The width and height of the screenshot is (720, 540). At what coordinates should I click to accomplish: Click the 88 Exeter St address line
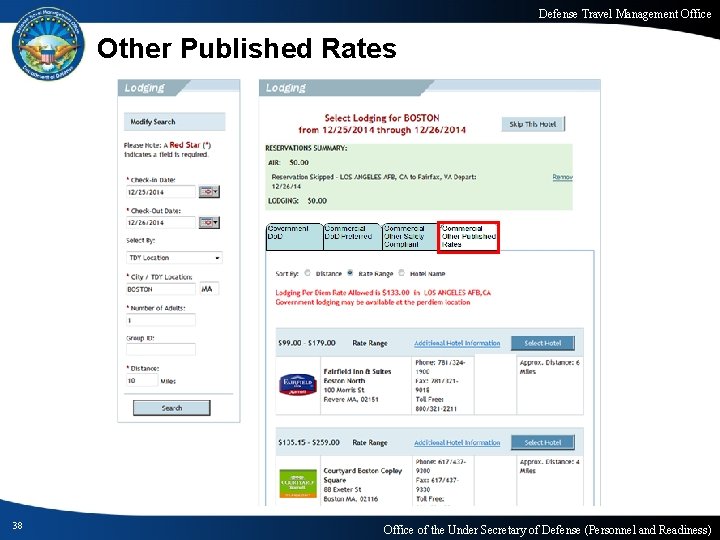pos(342,489)
